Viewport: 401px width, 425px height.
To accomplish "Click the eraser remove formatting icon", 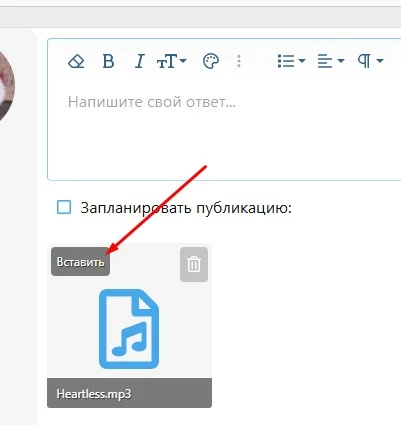I will coord(76,61).
